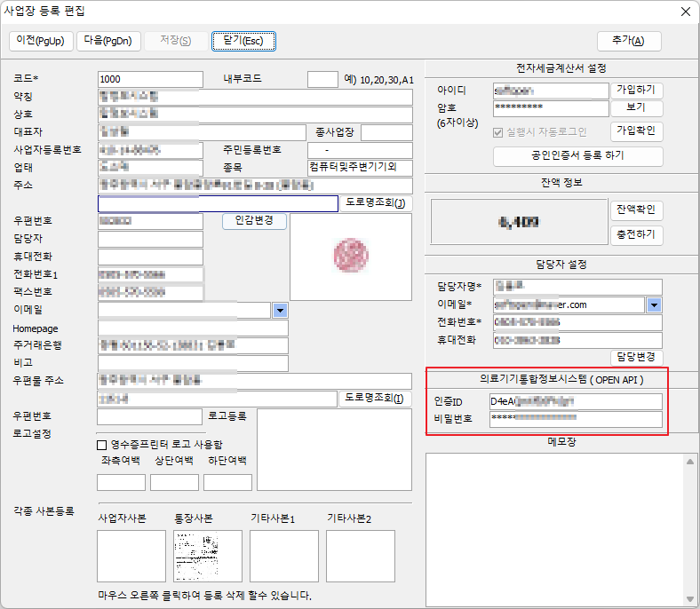
Task: Click the 암호 password field
Action: tap(551, 109)
